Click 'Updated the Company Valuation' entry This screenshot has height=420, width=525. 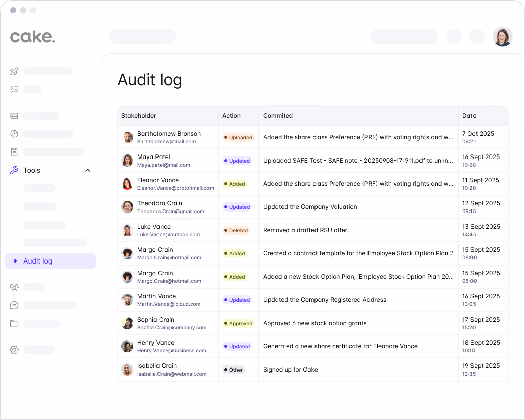tap(310, 207)
